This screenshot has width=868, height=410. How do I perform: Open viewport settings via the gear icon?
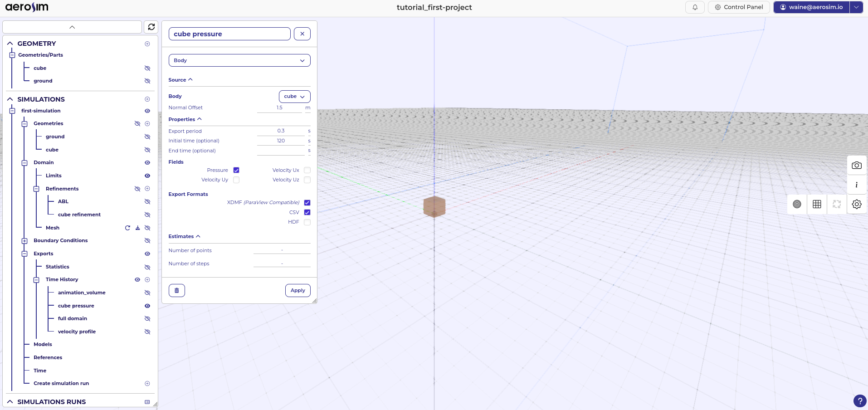pyautogui.click(x=856, y=204)
